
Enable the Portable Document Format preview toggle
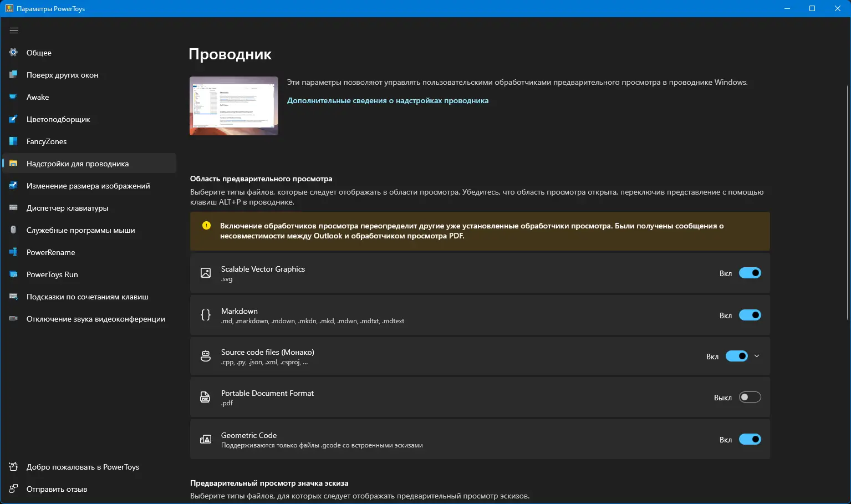750,397
